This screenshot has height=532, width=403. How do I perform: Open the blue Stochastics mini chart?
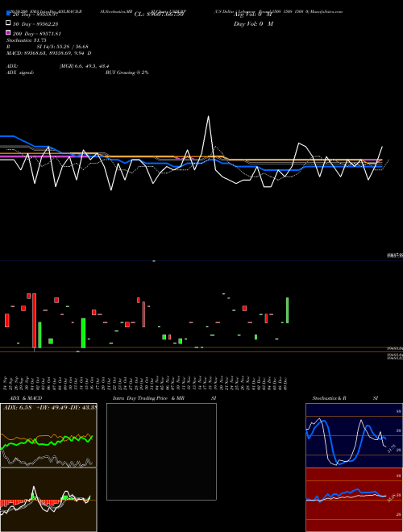(354, 435)
